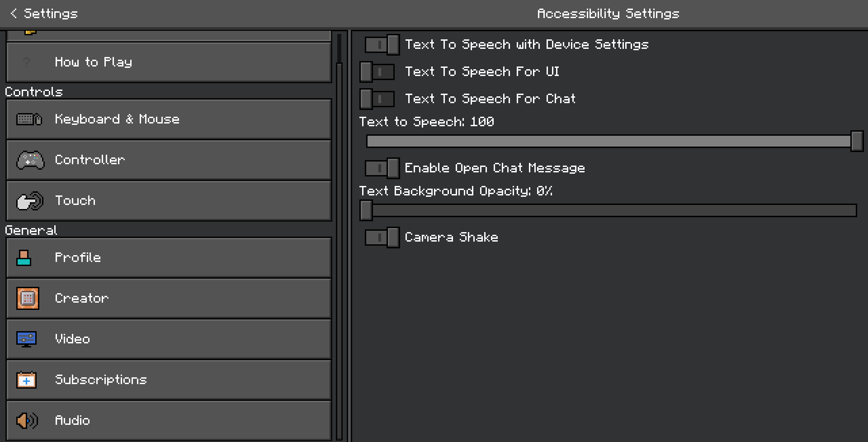Click the Audio speaker icon
The width and height of the screenshot is (868, 442).
(x=27, y=421)
